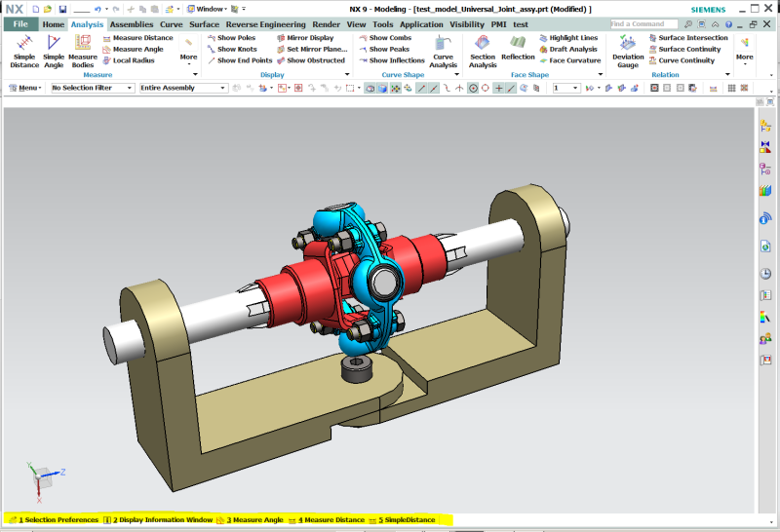The height and width of the screenshot is (532, 780).
Task: Expand the Curve Shape group options
Action: point(456,75)
